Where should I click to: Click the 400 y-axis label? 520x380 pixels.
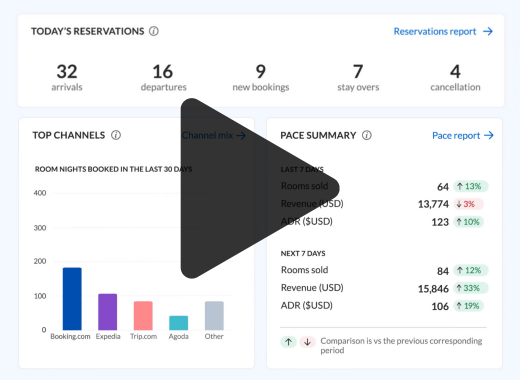40,193
